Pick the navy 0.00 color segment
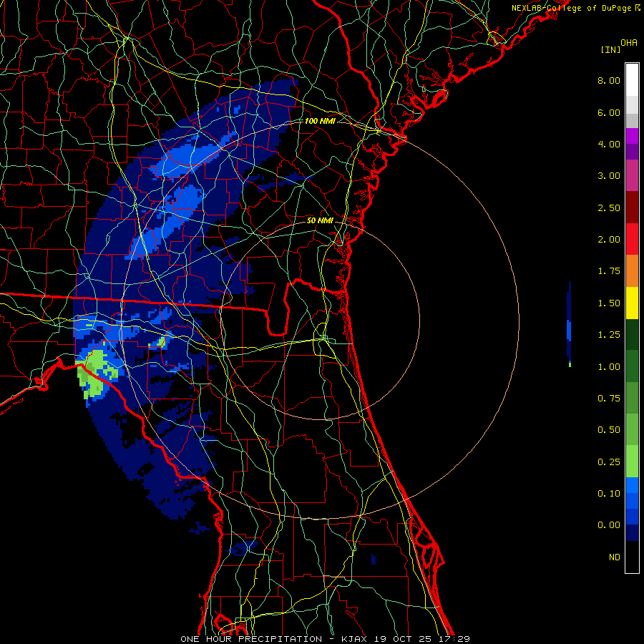The width and height of the screenshot is (644, 644). click(632, 533)
